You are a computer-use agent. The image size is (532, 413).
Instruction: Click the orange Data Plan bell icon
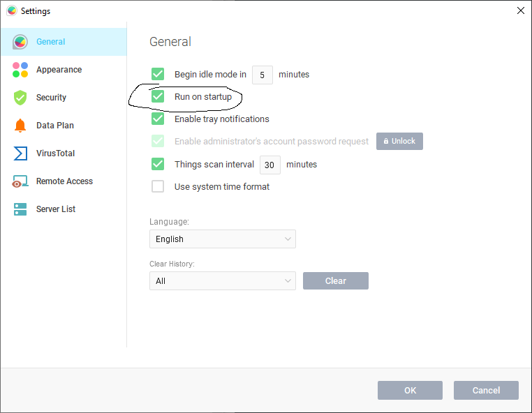[x=20, y=126]
